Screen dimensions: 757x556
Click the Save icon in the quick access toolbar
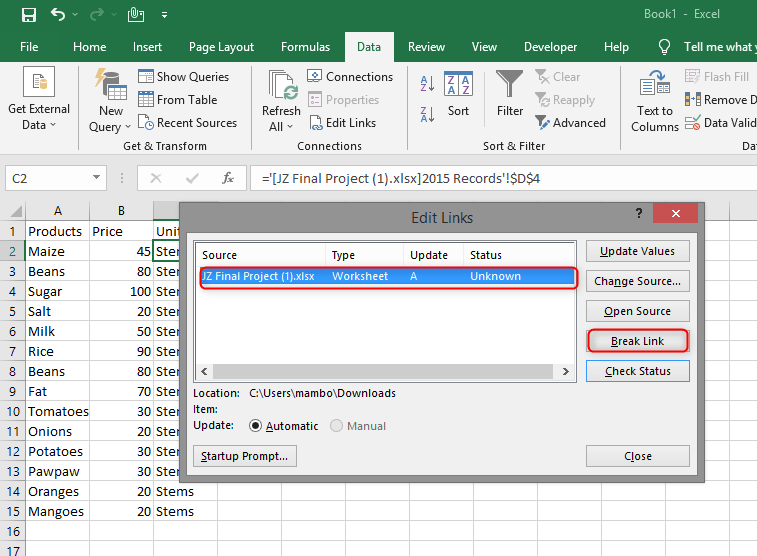(29, 15)
